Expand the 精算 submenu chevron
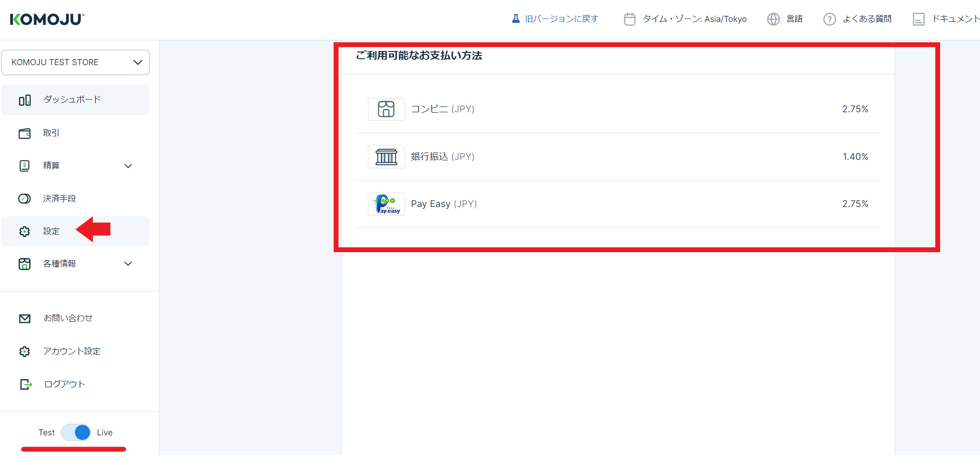The image size is (980, 465). point(128,166)
